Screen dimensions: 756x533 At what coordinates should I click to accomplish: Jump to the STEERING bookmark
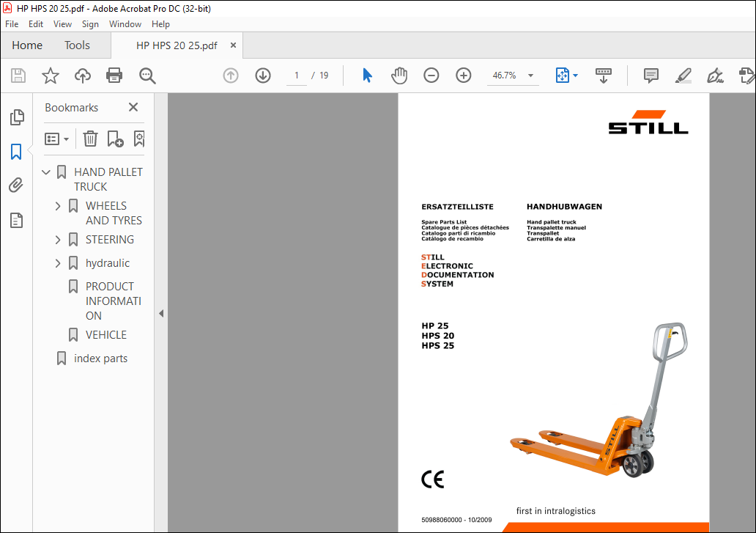pyautogui.click(x=110, y=240)
